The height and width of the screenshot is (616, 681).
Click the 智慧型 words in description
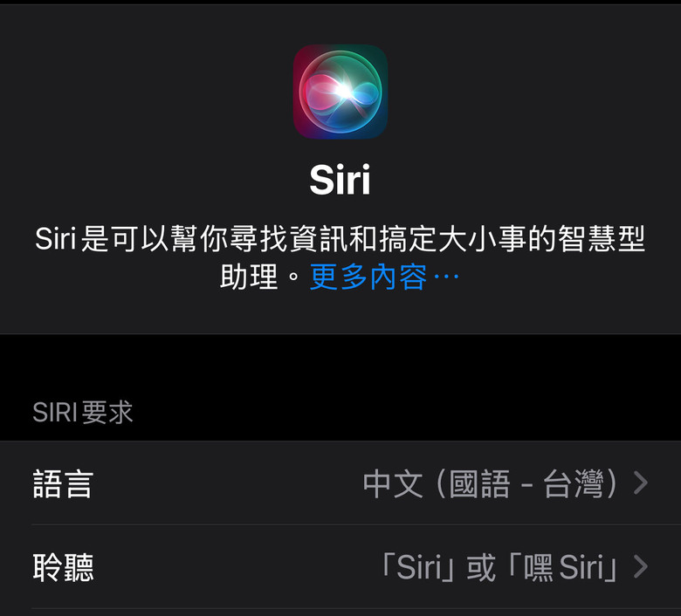(602, 238)
